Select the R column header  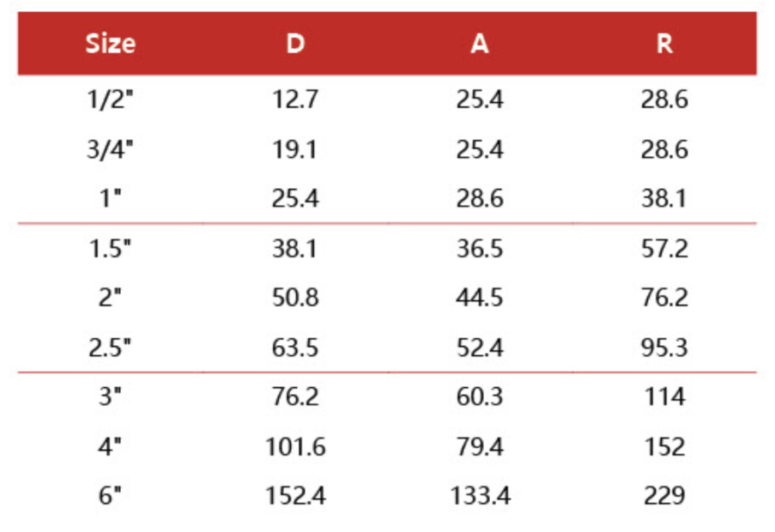664,44
